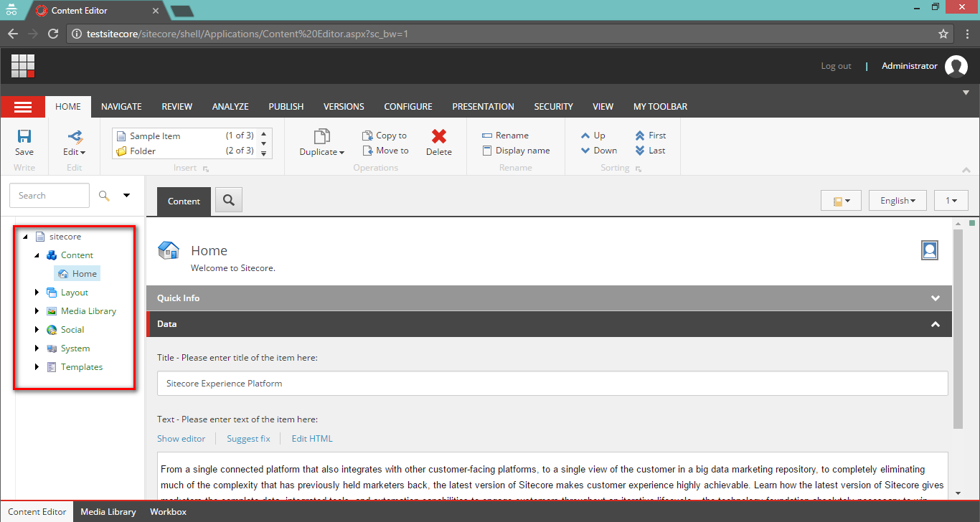
Task: Open the search tab magnifier beside Content
Action: click(x=229, y=201)
